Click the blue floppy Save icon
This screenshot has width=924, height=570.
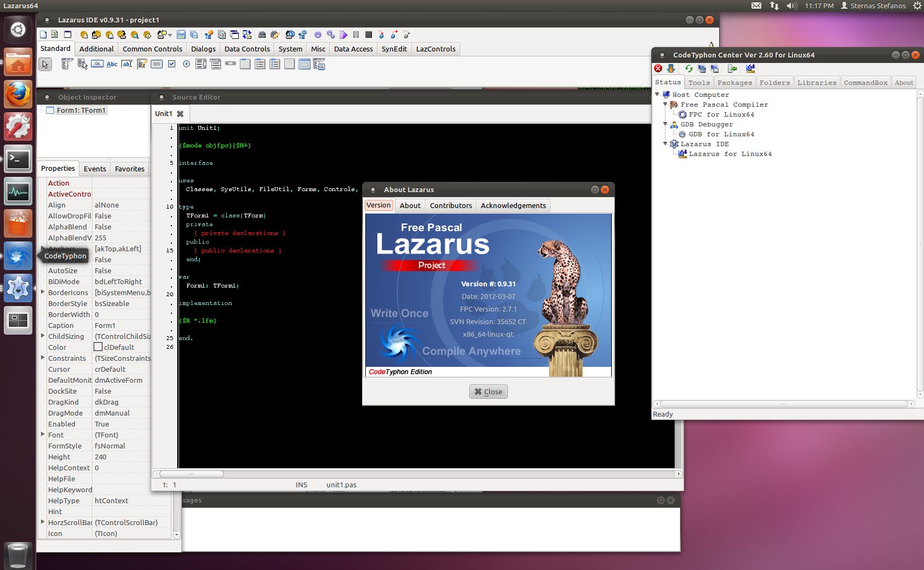pyautogui.click(x=181, y=34)
